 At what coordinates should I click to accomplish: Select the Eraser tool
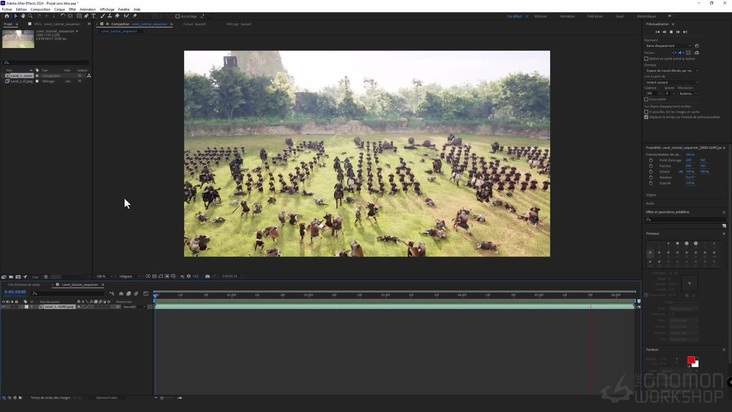pos(117,16)
